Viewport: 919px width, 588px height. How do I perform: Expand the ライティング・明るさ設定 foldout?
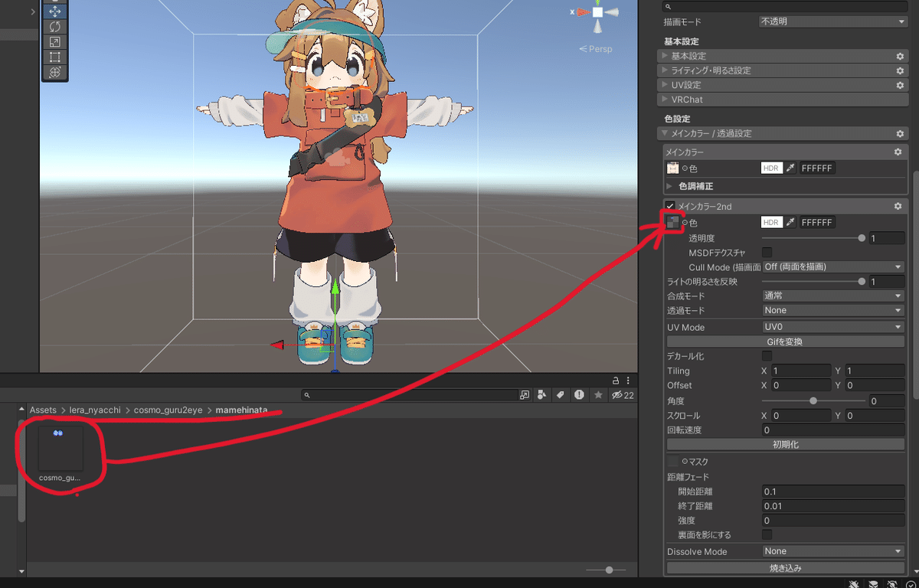click(663, 70)
